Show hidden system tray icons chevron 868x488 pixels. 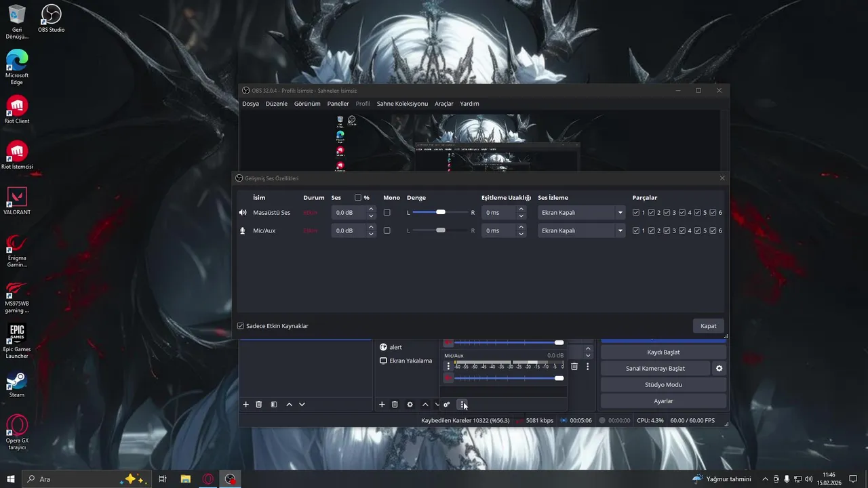765,479
